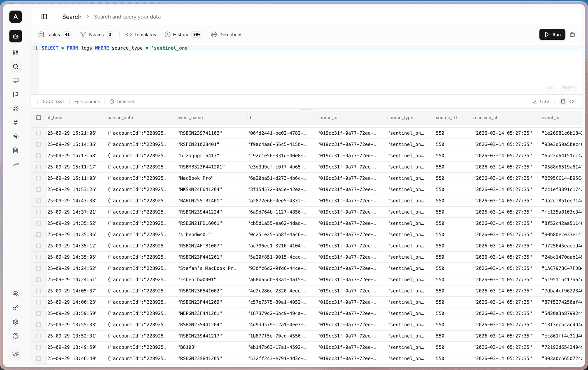Open query Templates
Viewport: 588px width, 370px height.
(141, 35)
